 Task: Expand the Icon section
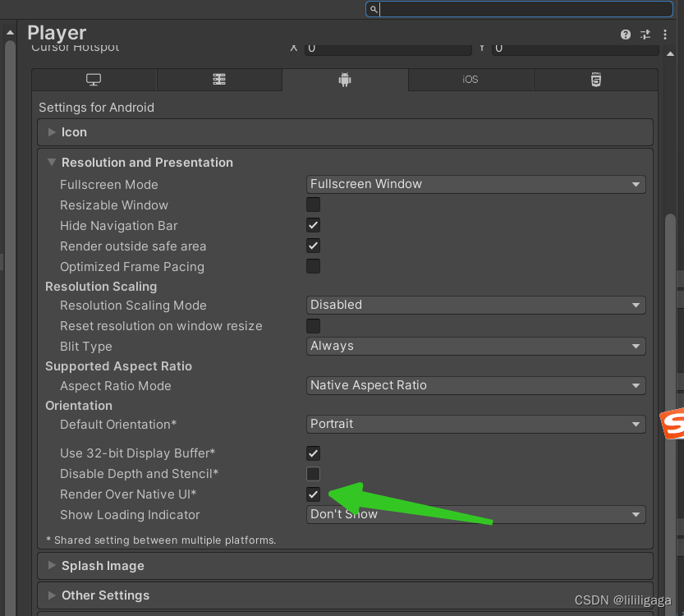coord(52,132)
